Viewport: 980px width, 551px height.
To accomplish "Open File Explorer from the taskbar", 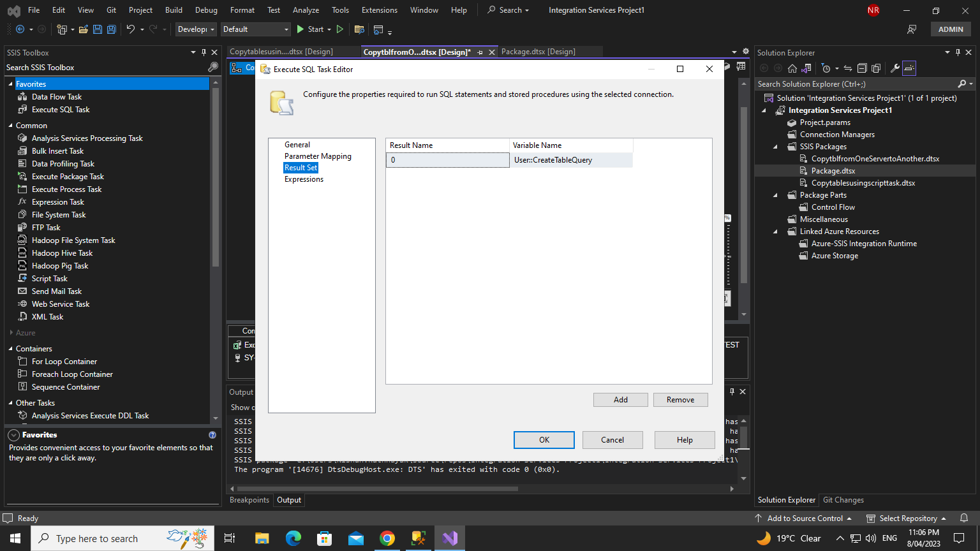I will 262,538.
